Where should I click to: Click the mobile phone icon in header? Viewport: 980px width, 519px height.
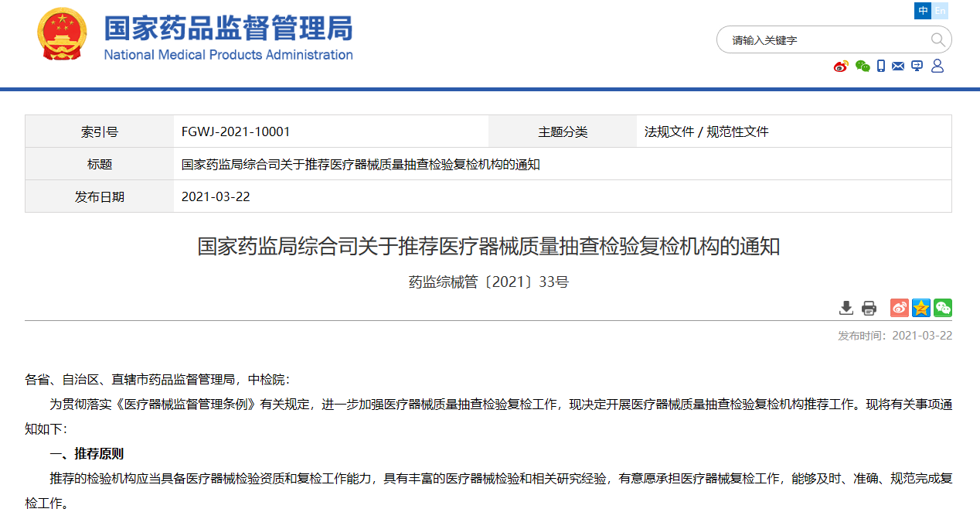[x=881, y=67]
